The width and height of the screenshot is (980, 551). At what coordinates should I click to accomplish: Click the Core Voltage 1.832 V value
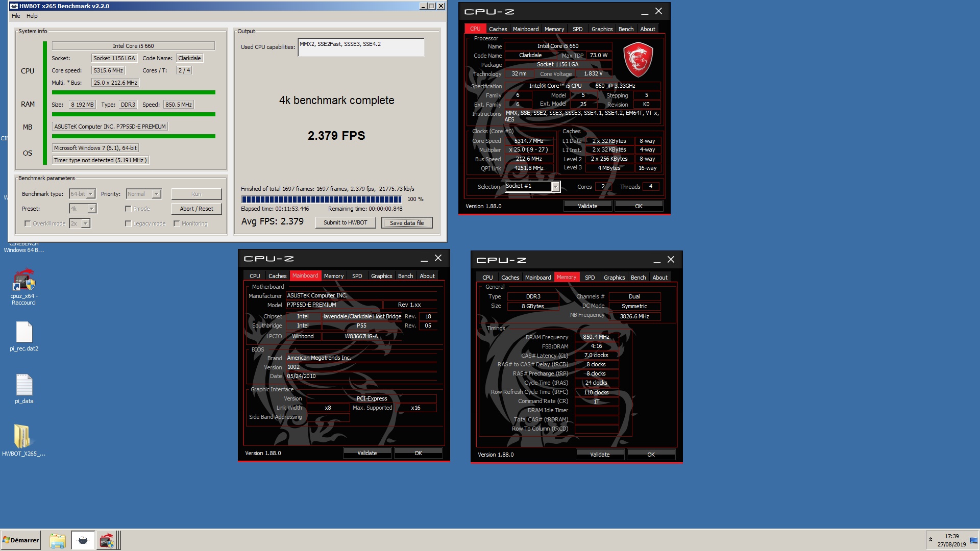click(x=593, y=73)
